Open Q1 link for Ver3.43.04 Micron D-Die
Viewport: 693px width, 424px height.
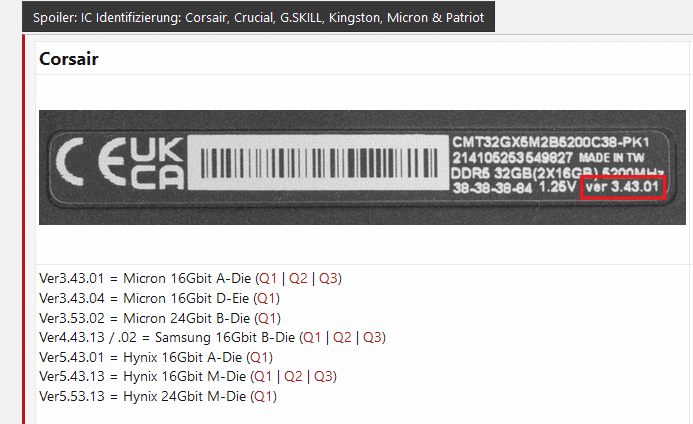(x=266, y=298)
